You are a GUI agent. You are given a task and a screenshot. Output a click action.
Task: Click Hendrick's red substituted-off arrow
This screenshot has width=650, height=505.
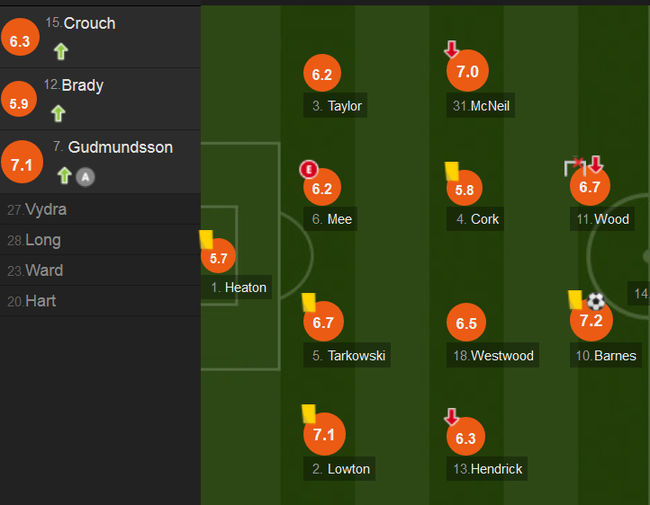451,416
